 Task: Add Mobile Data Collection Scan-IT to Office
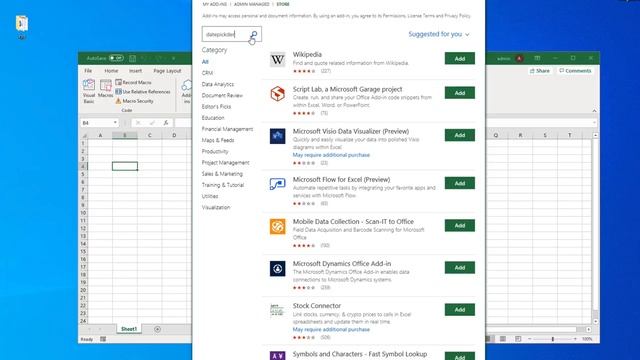point(460,225)
